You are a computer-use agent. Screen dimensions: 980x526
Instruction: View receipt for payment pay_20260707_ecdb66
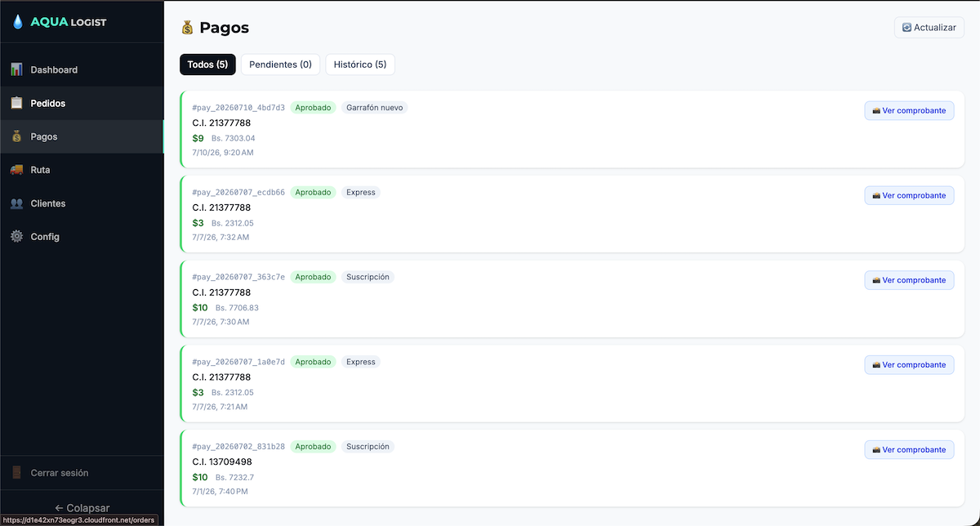909,195
